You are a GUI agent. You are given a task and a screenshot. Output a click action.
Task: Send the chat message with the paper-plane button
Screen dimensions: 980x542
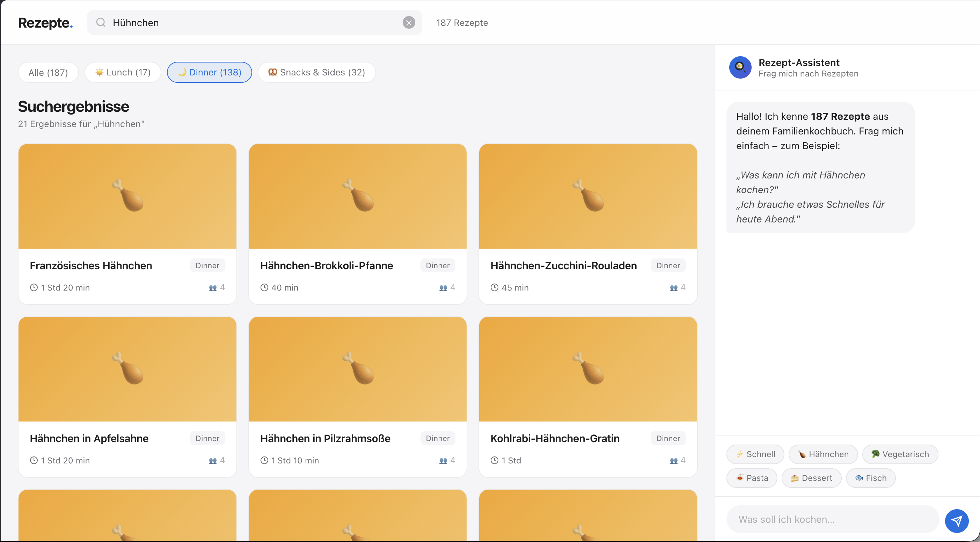pos(957,521)
